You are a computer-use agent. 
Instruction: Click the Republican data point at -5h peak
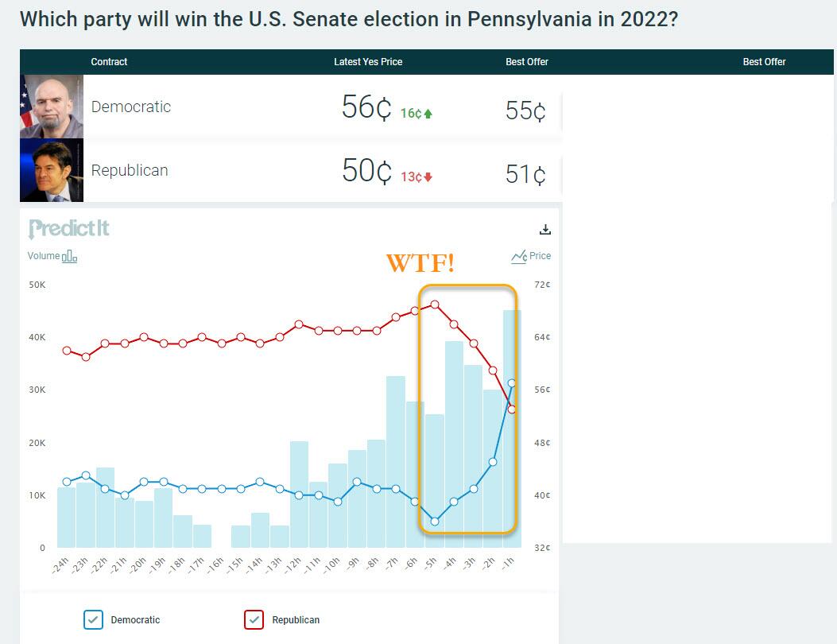point(435,305)
